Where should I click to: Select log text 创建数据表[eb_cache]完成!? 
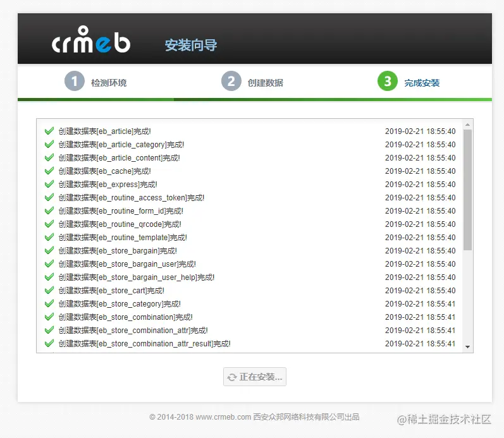point(104,171)
